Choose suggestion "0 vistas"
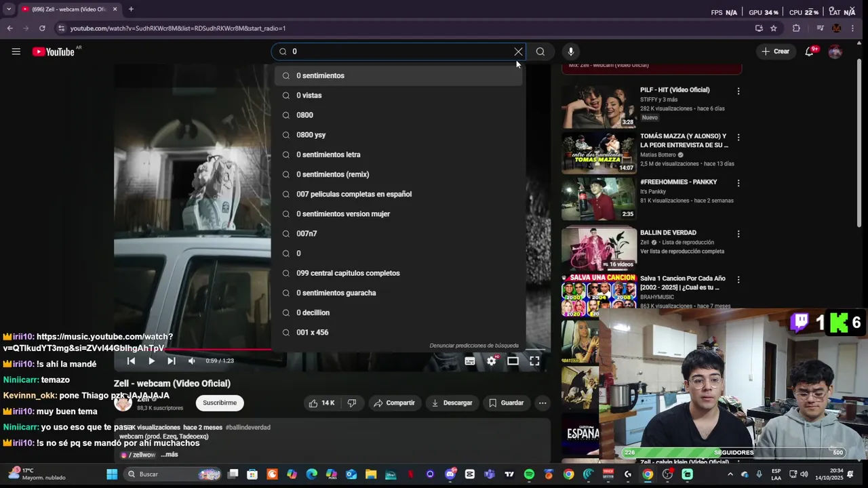868x488 pixels. (x=399, y=96)
